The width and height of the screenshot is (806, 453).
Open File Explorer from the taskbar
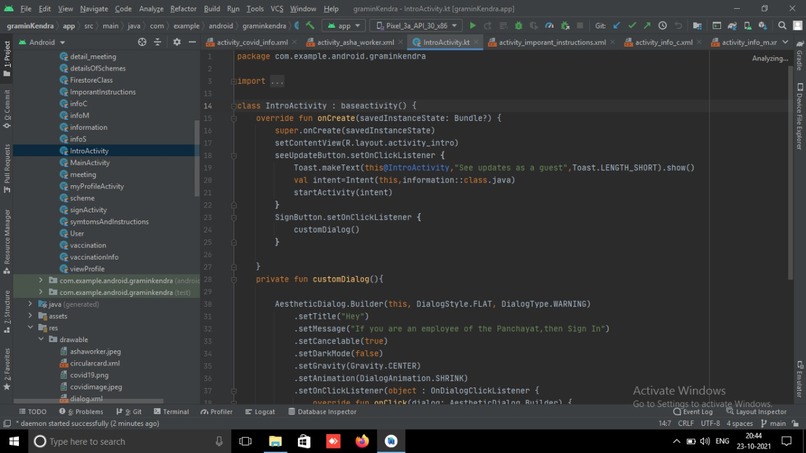[275, 441]
